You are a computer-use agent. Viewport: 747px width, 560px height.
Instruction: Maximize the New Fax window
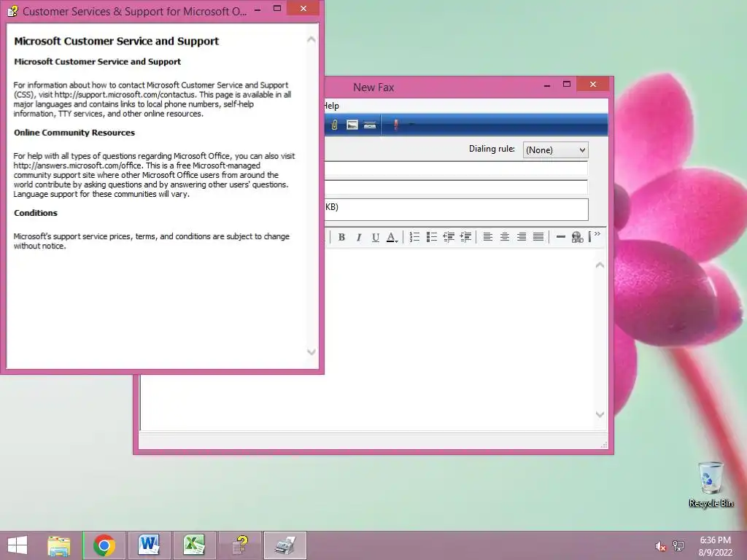pos(566,85)
